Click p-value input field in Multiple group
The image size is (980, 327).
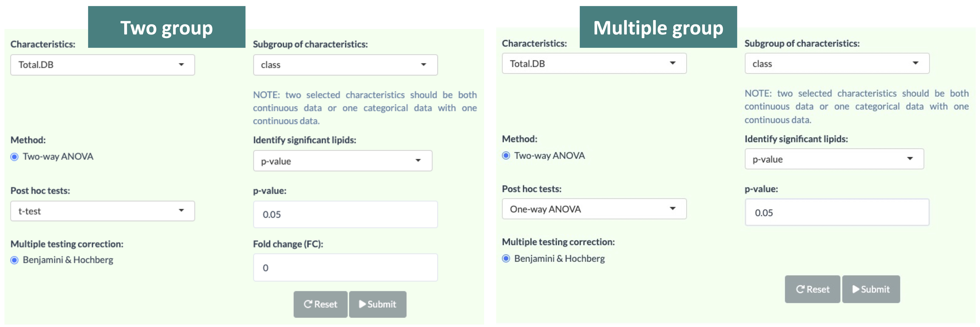837,213
